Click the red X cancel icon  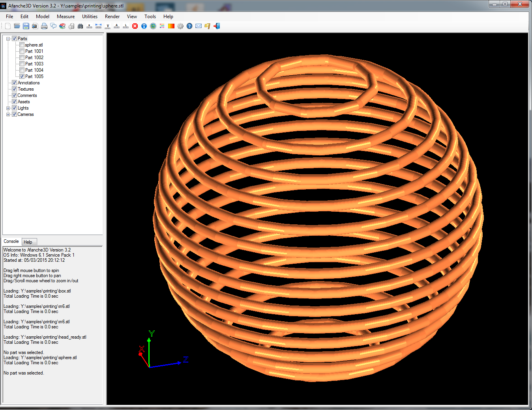tap(135, 26)
